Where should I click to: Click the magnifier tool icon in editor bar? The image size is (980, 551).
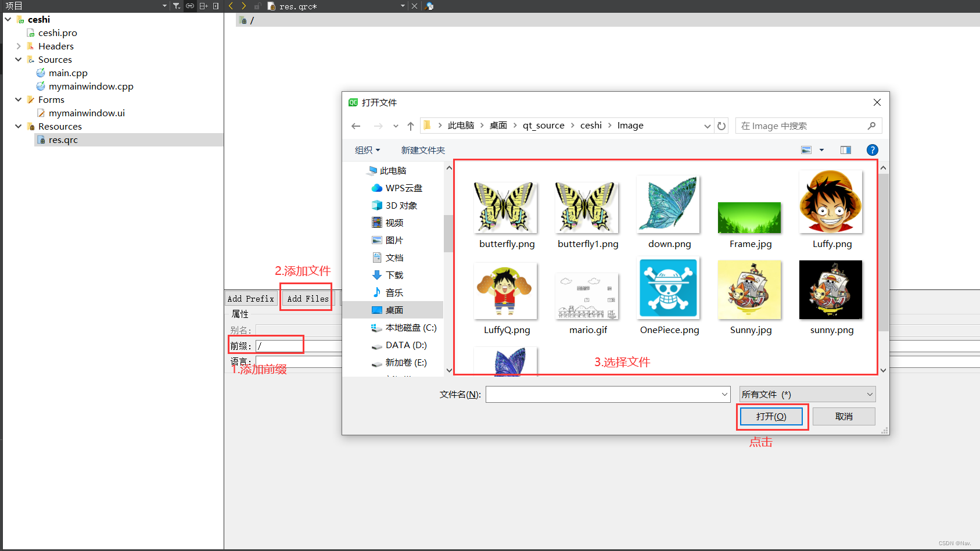pos(429,6)
